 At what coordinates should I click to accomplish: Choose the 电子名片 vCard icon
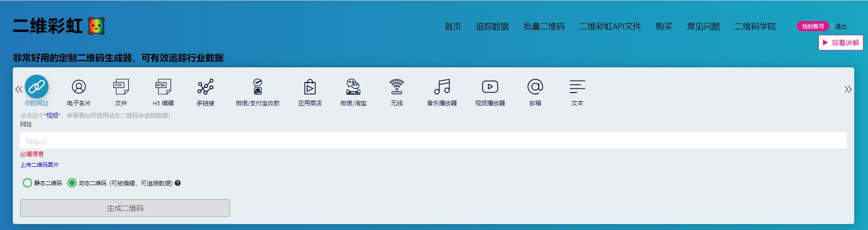click(x=79, y=87)
